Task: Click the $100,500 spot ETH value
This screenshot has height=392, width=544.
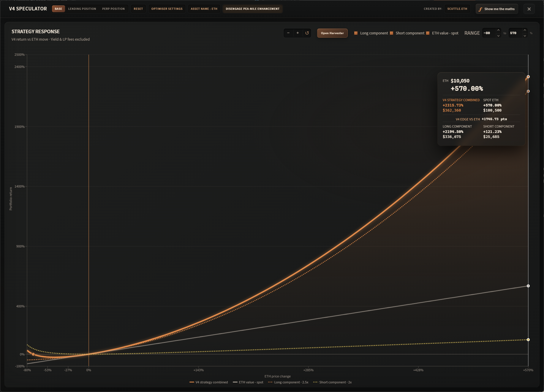Action: click(492, 110)
